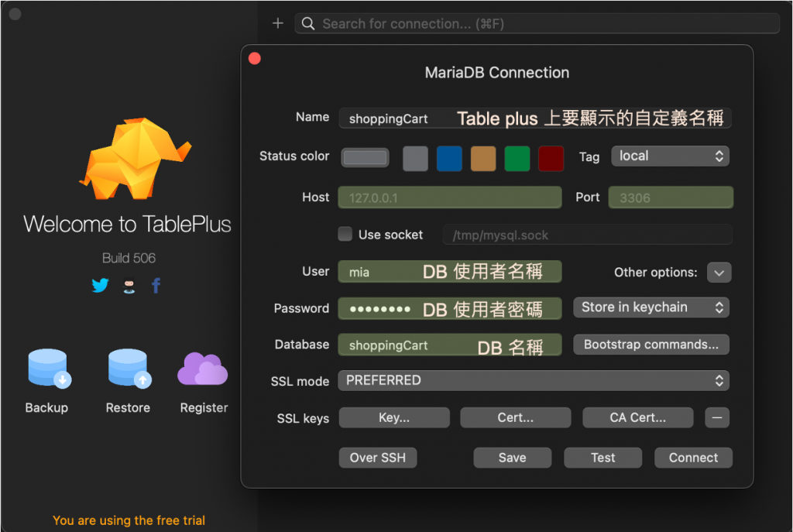Click the Register cloud icon
The height and width of the screenshot is (532, 793).
[203, 369]
